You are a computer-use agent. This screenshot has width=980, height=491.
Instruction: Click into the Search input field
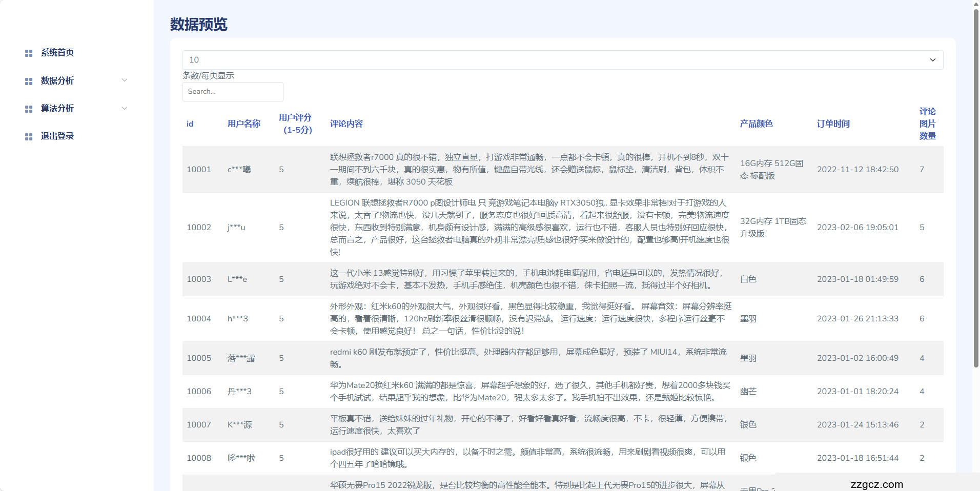(233, 92)
